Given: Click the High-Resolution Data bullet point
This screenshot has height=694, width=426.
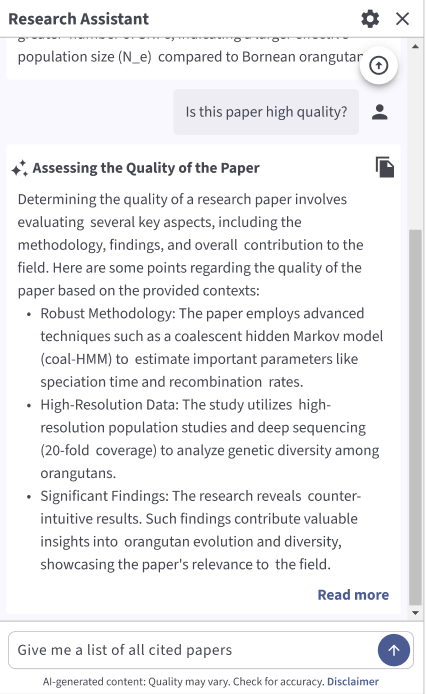Looking at the screenshot, I should (x=210, y=439).
